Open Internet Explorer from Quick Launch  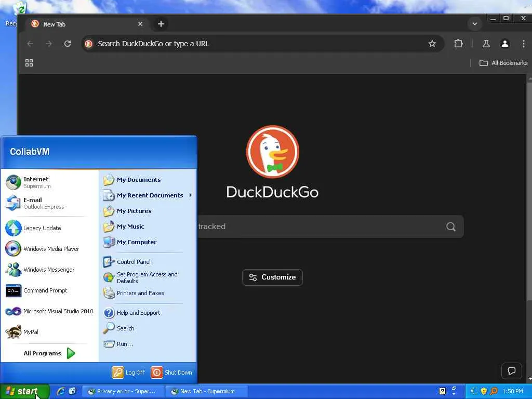tap(61, 391)
